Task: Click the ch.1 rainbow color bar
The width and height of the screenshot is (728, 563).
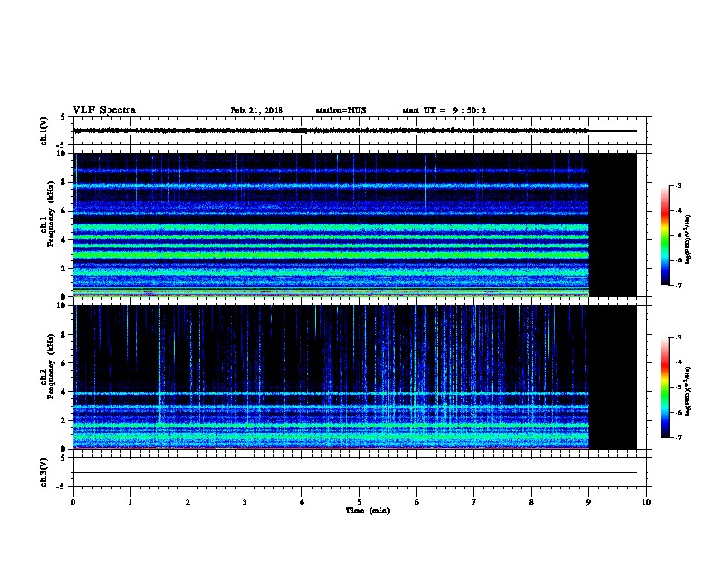Action: pyautogui.click(x=665, y=236)
